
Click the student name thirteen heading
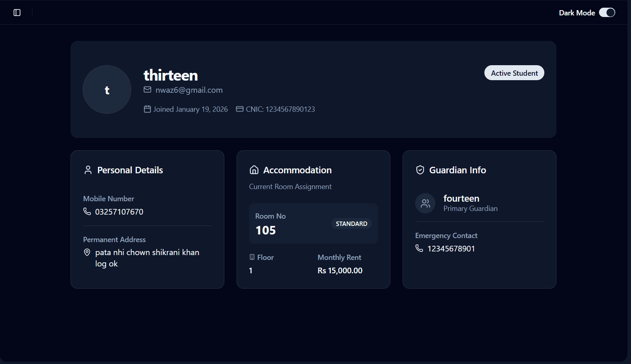[x=171, y=75]
